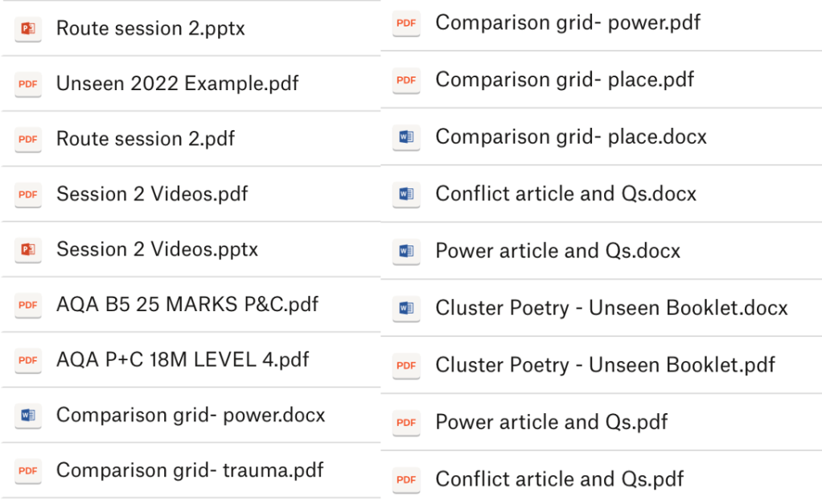
Task: Open the Session 2 Videos.pptx presentation
Action: 157,249
